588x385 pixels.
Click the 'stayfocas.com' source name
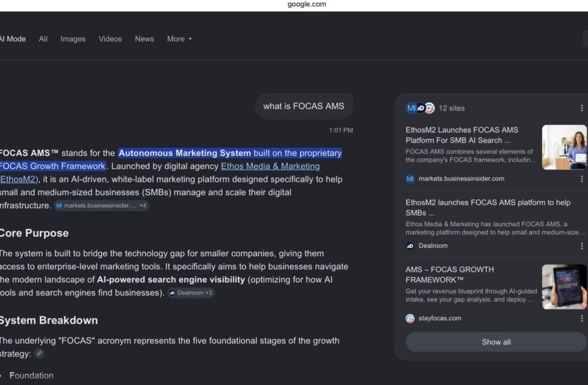[440, 318]
